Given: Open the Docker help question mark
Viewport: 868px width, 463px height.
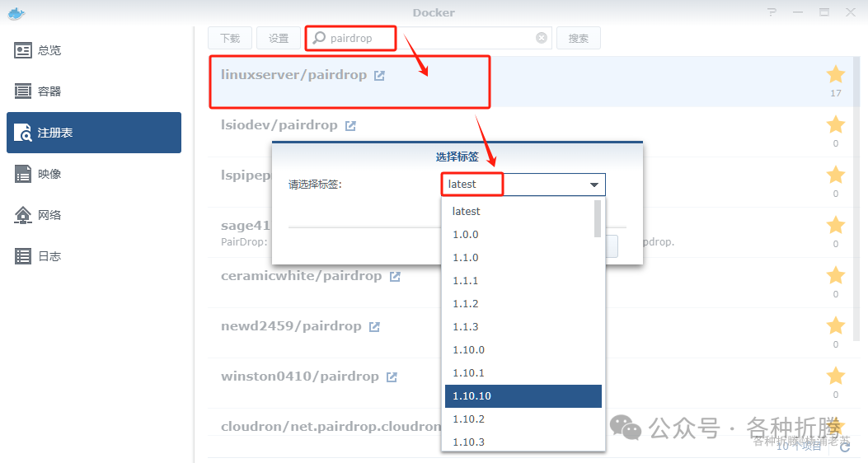Looking at the screenshot, I should (772, 12).
